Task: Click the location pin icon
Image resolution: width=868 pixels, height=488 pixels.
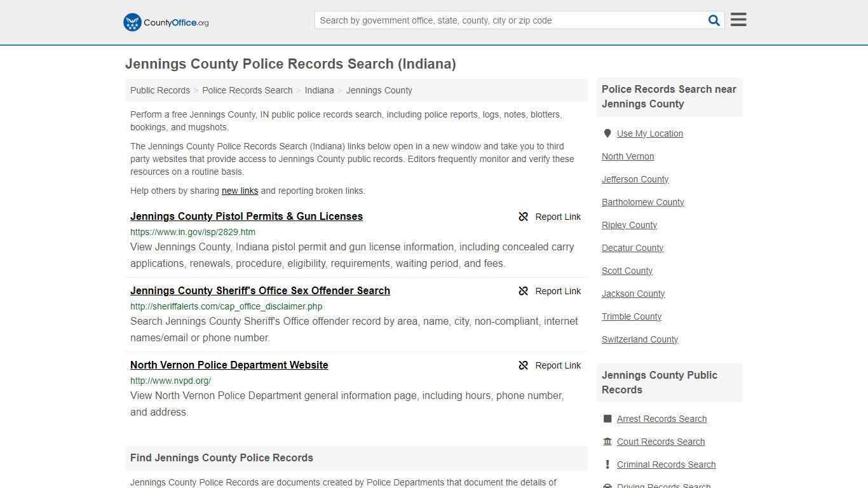Action: click(x=607, y=133)
